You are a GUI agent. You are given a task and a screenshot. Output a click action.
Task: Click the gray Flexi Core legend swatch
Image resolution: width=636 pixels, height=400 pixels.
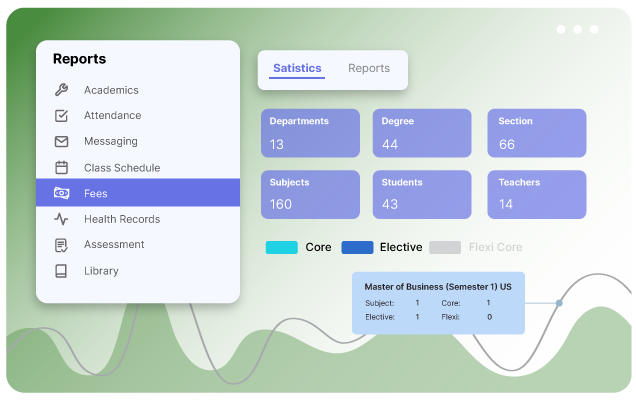pyautogui.click(x=445, y=247)
